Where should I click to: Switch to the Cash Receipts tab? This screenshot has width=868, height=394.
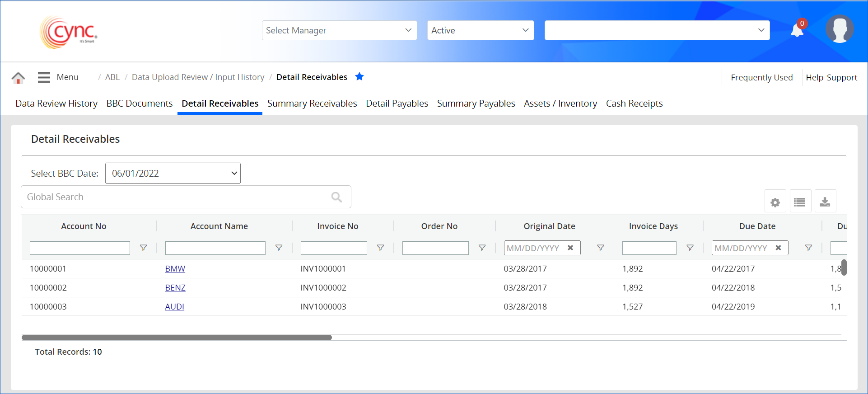(634, 103)
